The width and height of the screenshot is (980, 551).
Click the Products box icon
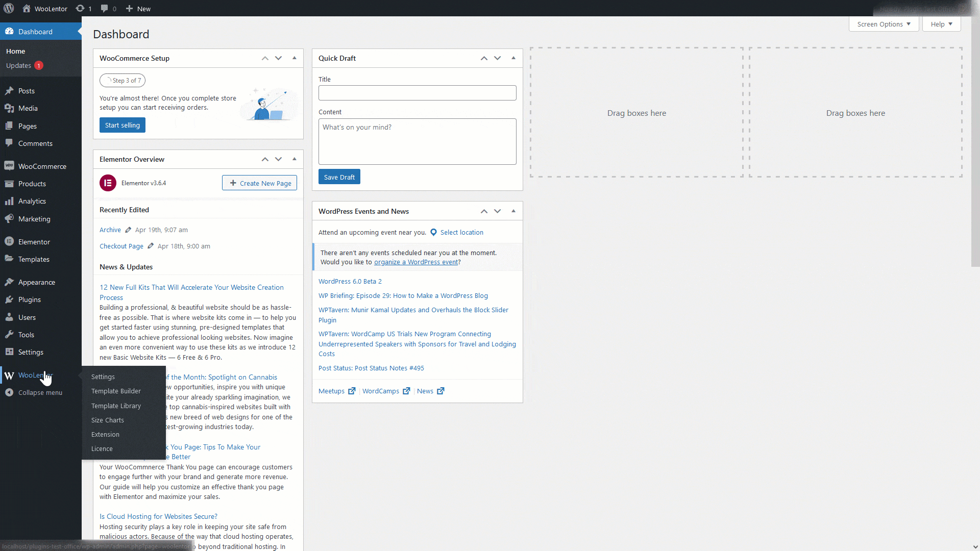point(9,184)
